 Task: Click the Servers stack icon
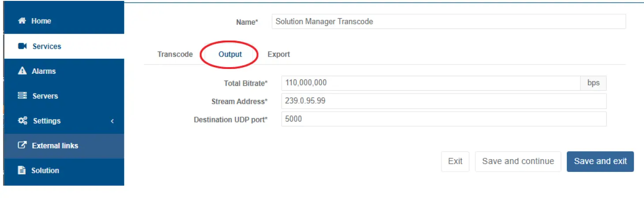point(22,96)
